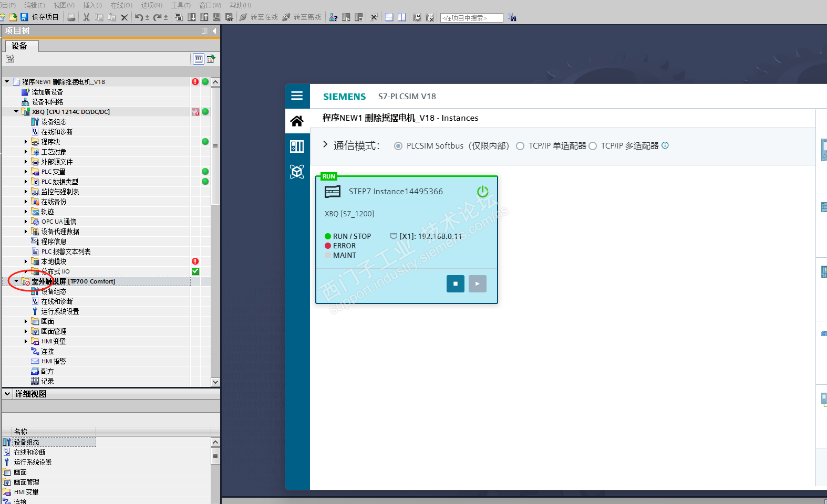Click the Upload from device icon

[x=204, y=17]
